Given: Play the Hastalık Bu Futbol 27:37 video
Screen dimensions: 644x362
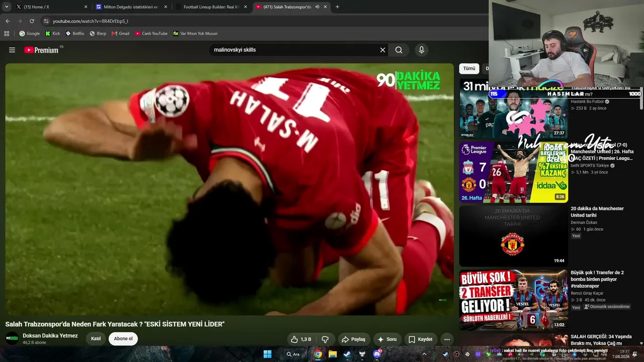Looking at the screenshot, I should point(513,108).
